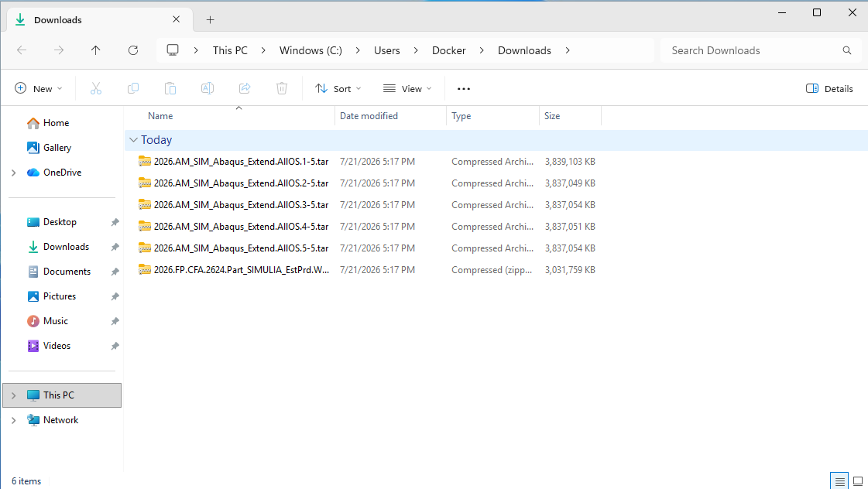
Task: Open the View dropdown menu
Action: click(407, 88)
